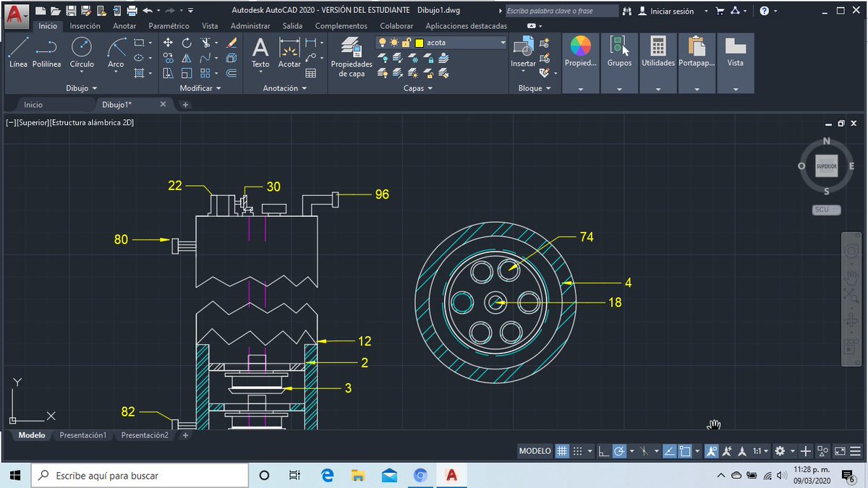Open the acota layer dropdown

pyautogui.click(x=503, y=43)
